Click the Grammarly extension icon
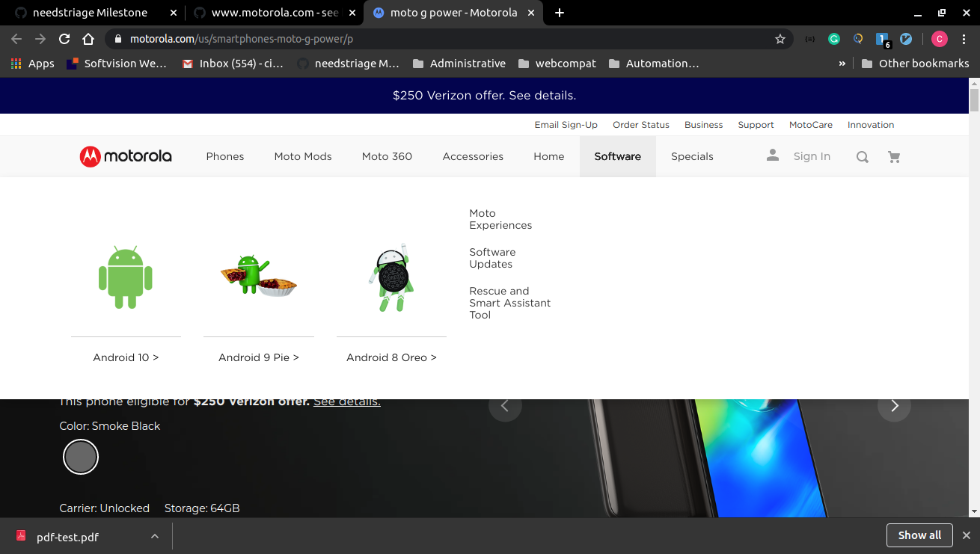The image size is (980, 554). [x=833, y=38]
